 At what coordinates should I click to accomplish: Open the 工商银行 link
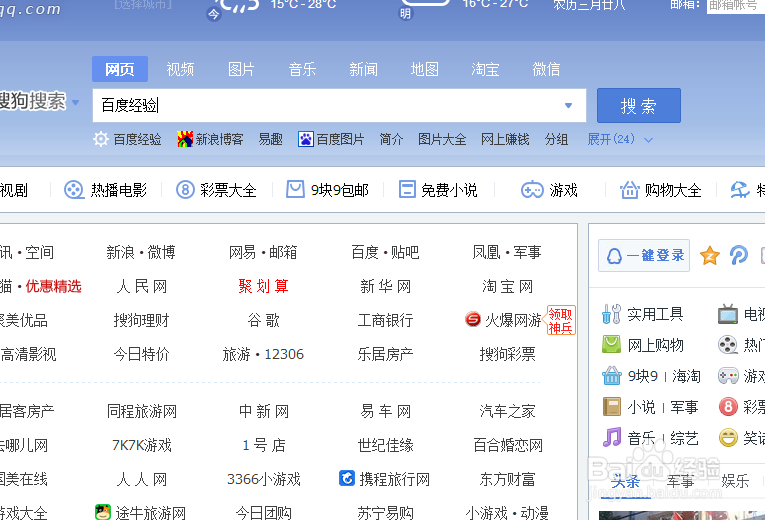coord(385,320)
